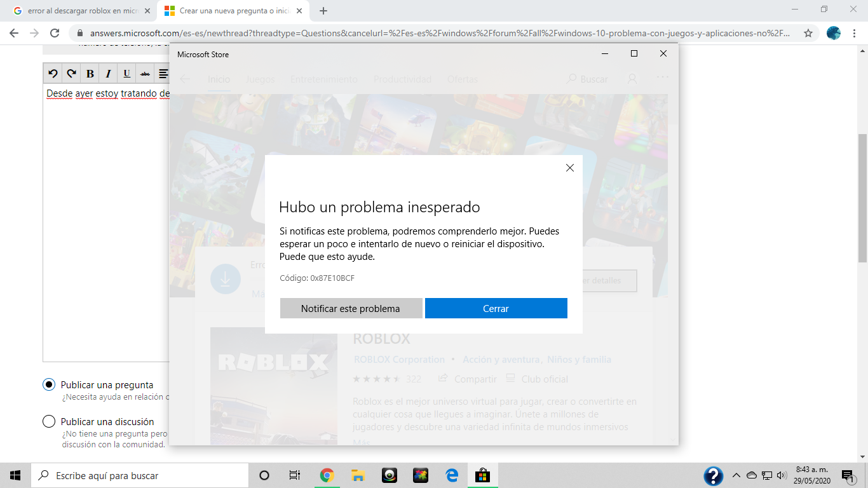
Task: Bookmark this page with star icon
Action: click(808, 33)
